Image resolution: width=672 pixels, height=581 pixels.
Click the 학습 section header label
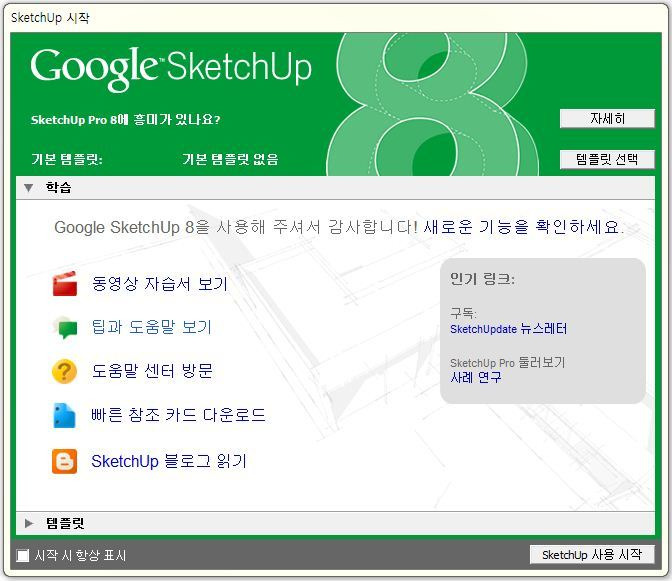point(58,187)
